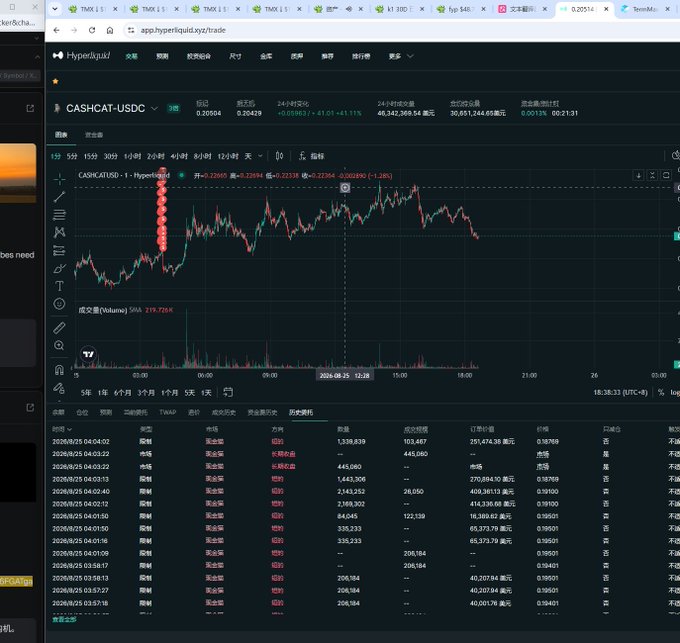Open timezone setting 18:38:33 (UTC+8)
Viewport: 680px width, 643px height.
tap(620, 392)
